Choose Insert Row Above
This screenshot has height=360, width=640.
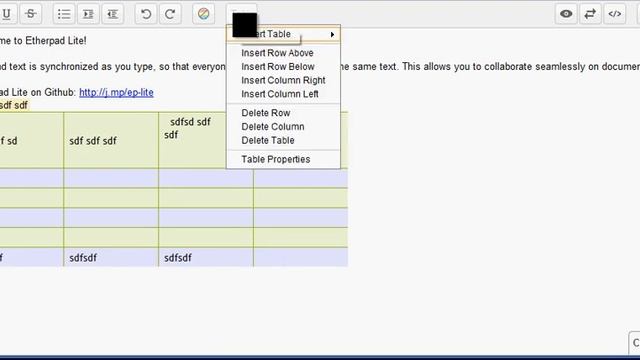[x=278, y=53]
